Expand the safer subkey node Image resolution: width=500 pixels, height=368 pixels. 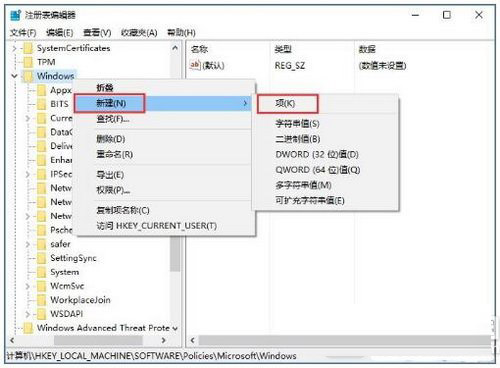click(28, 244)
